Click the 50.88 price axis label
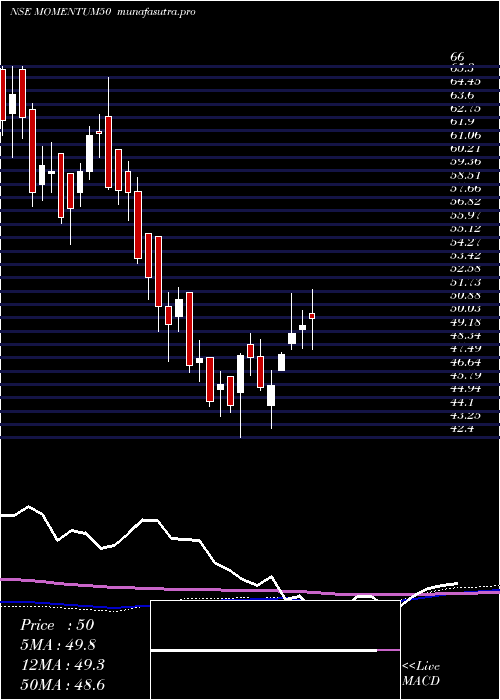 click(x=465, y=295)
